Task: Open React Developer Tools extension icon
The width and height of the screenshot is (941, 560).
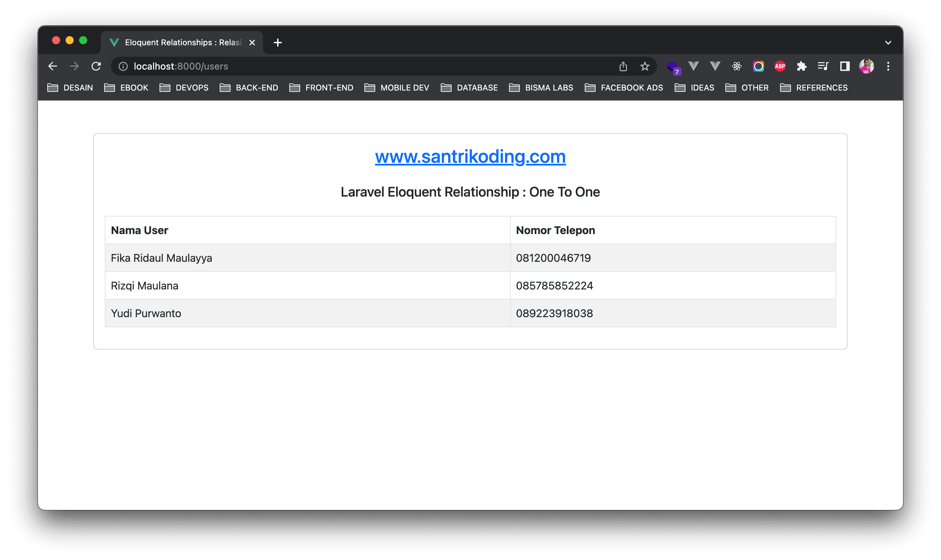Action: click(x=736, y=67)
